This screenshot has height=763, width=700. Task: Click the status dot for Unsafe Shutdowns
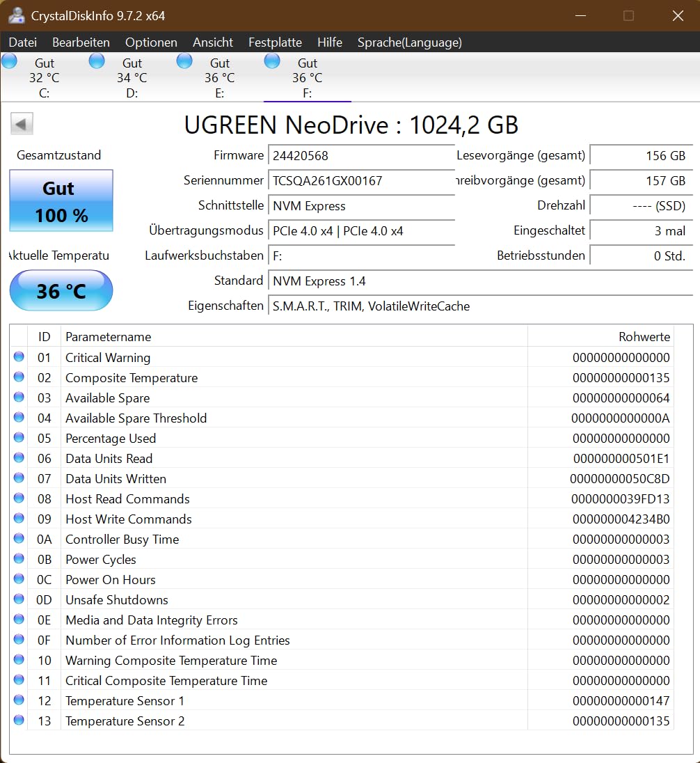(x=19, y=599)
